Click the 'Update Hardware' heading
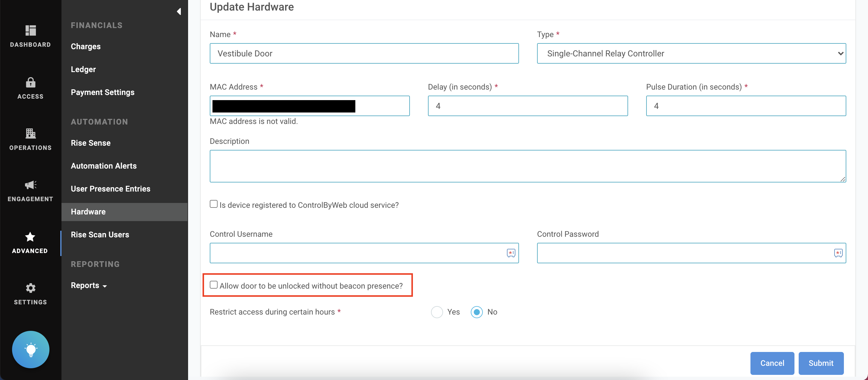The height and width of the screenshot is (380, 868). (x=252, y=7)
